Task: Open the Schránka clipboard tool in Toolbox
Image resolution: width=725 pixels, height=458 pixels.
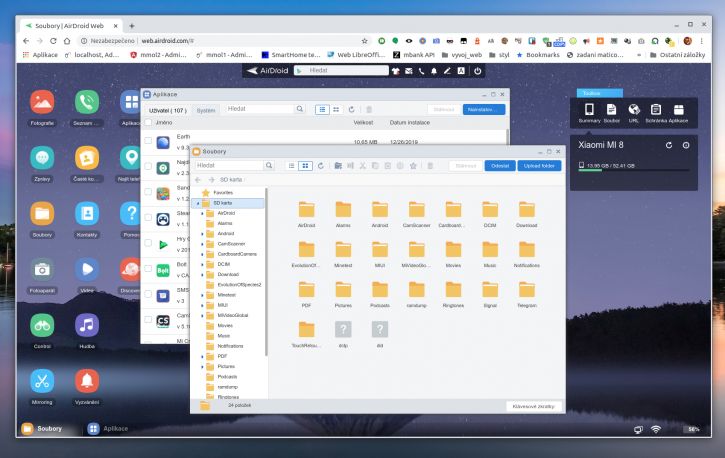Action: 656,112
